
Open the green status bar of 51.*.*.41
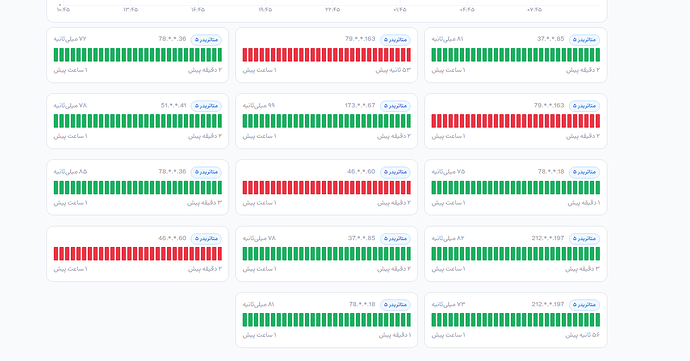pyautogui.click(x=138, y=121)
